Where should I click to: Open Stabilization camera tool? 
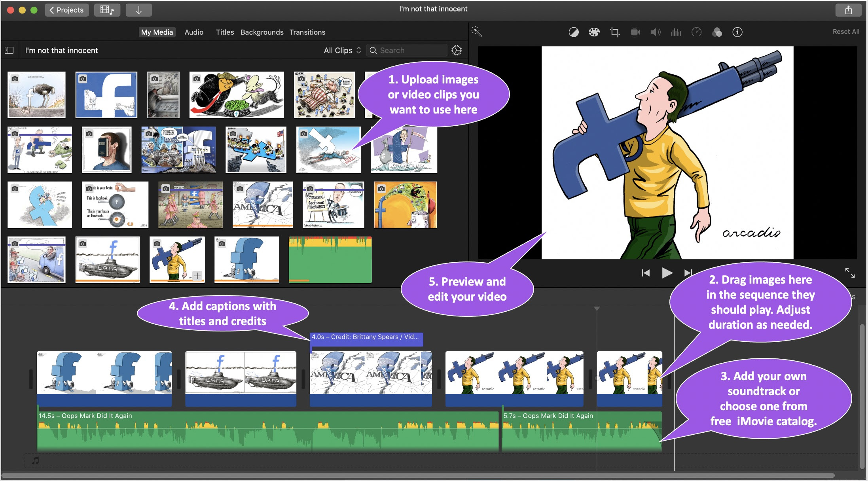click(x=635, y=32)
